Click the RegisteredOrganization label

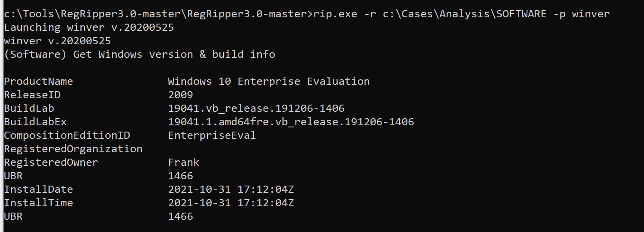tap(73, 149)
